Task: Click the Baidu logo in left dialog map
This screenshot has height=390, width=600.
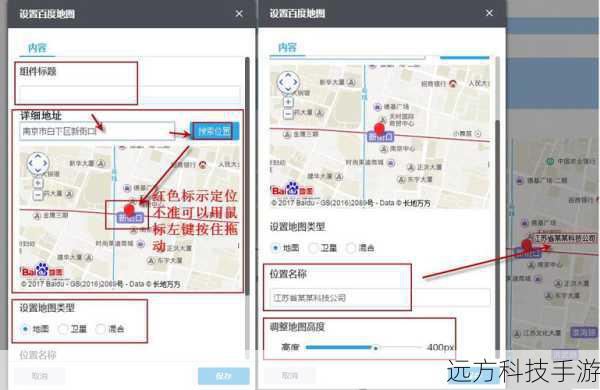Action: point(42,271)
